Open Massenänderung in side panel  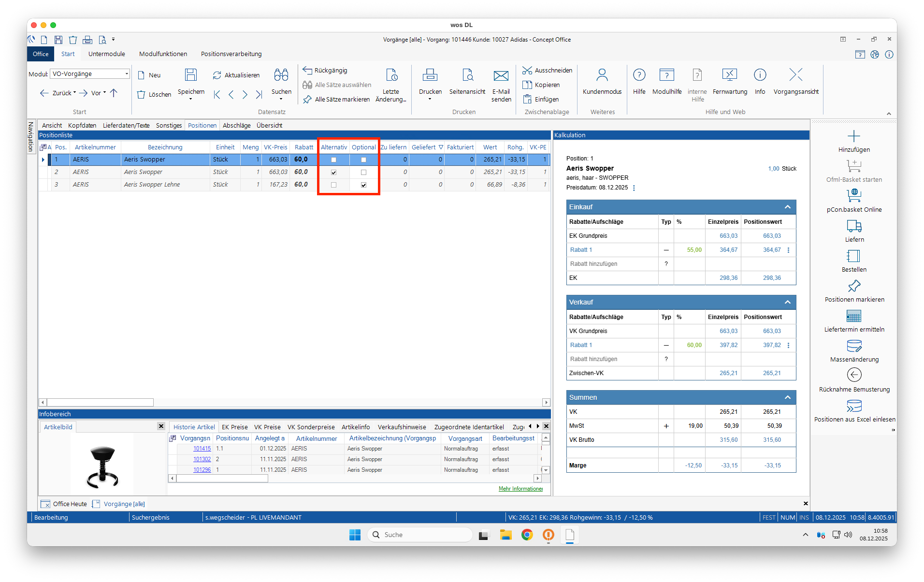coord(853,346)
